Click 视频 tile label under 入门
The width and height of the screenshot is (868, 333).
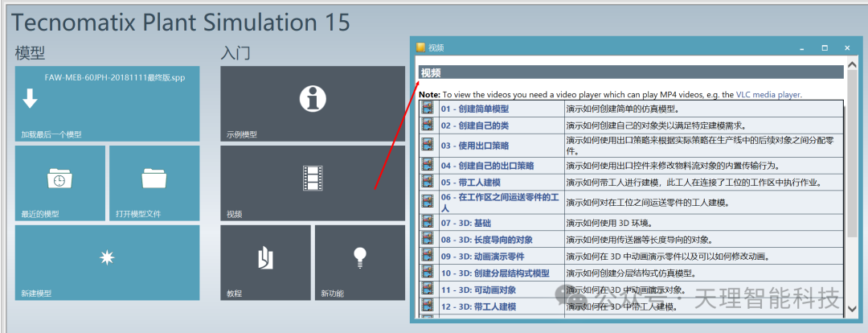tap(234, 214)
